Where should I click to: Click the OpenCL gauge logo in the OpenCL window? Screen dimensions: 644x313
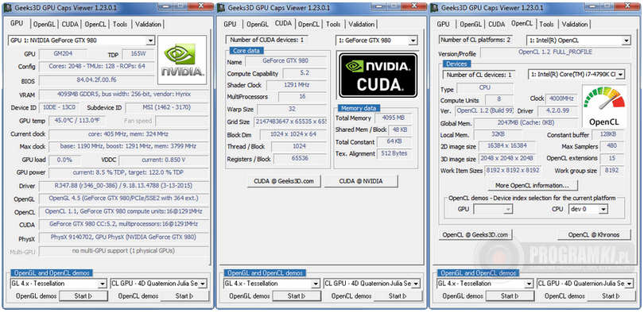tap(604, 106)
